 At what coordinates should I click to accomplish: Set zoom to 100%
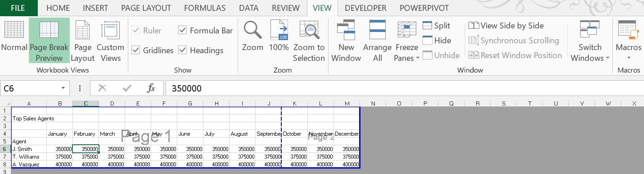279,41
